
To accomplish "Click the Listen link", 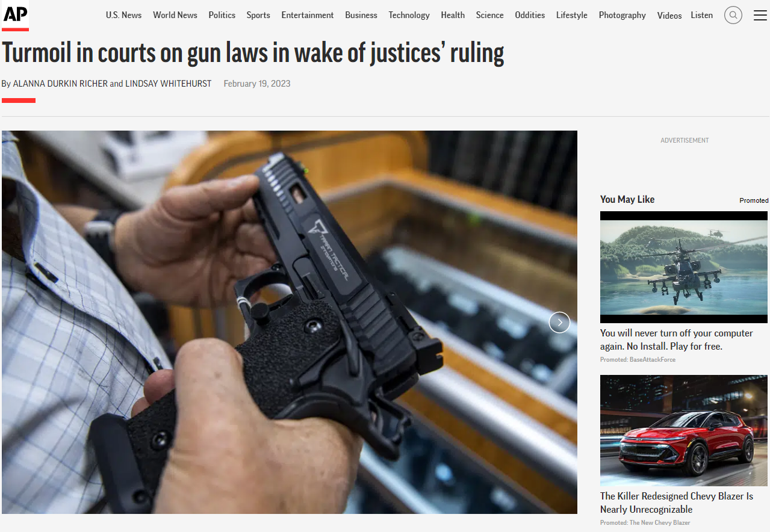I will coord(701,15).
